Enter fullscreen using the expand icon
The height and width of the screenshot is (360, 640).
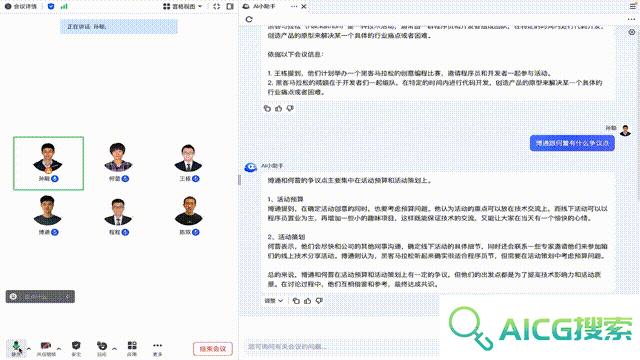click(x=217, y=7)
